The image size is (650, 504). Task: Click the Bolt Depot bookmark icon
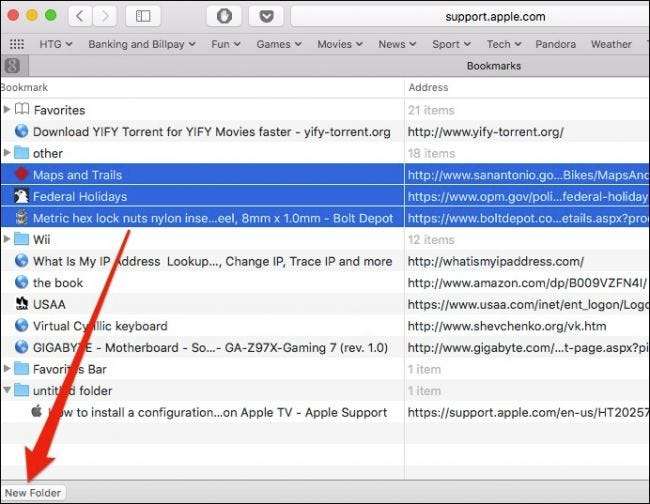click(x=21, y=217)
